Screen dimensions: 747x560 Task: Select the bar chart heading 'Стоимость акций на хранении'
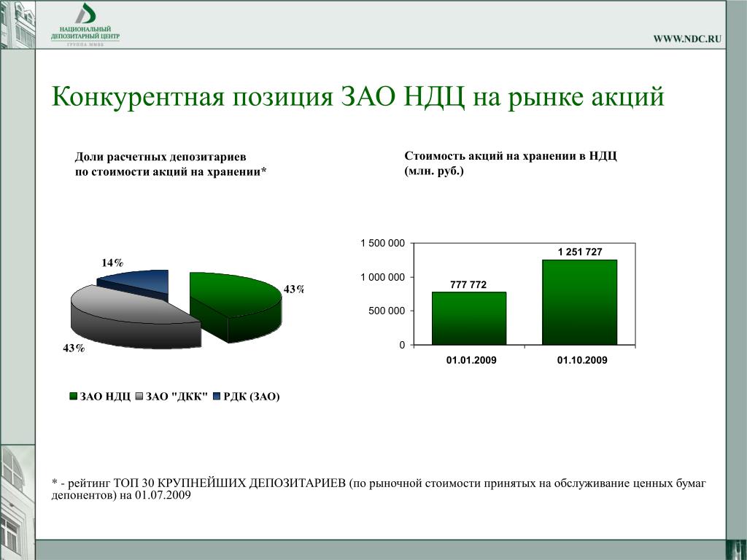(510, 163)
